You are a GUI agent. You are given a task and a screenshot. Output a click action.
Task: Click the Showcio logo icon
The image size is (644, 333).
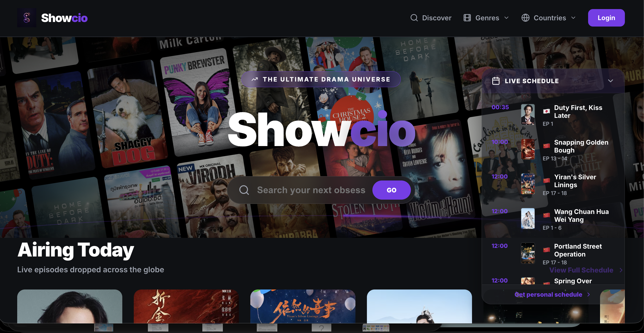[x=27, y=18]
